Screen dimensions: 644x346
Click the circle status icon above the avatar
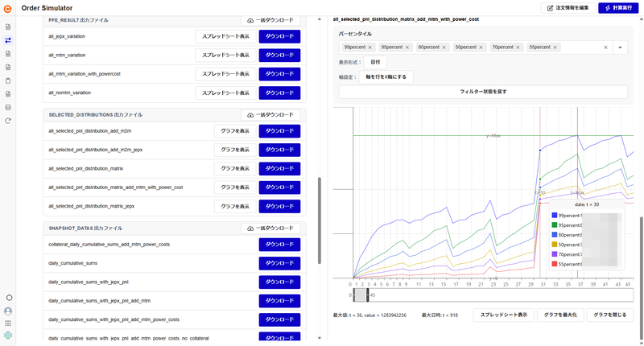point(9,298)
